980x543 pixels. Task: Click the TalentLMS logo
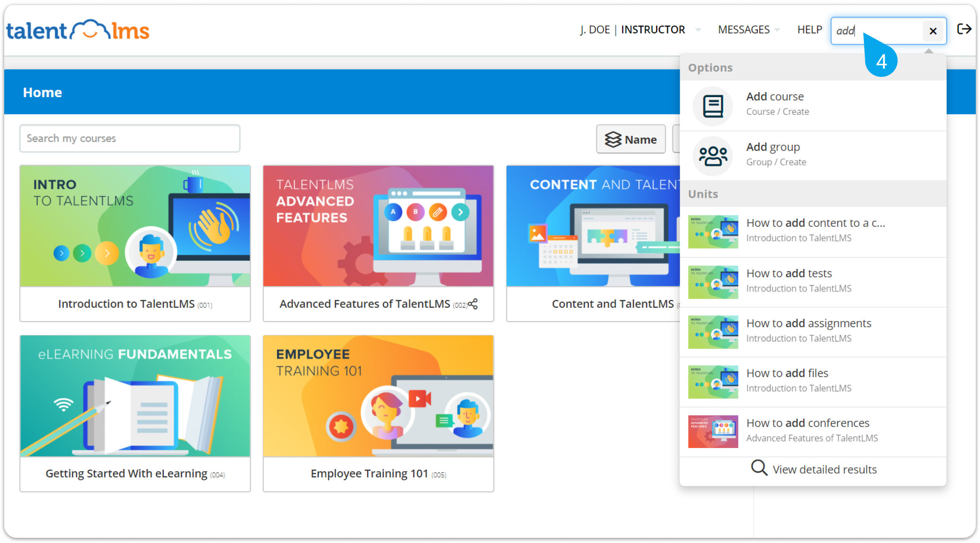point(78,30)
